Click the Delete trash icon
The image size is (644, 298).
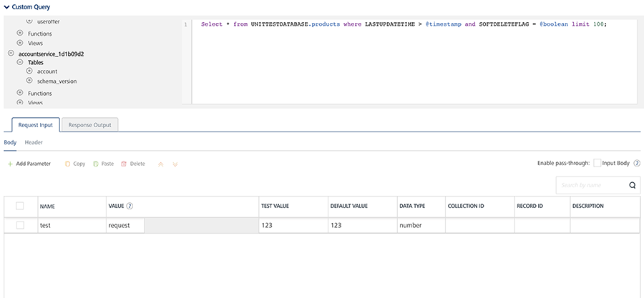pos(124,164)
